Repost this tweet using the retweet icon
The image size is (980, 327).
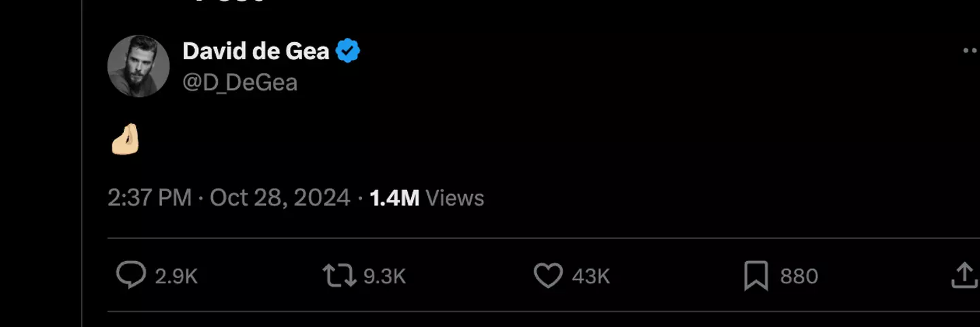tap(338, 276)
